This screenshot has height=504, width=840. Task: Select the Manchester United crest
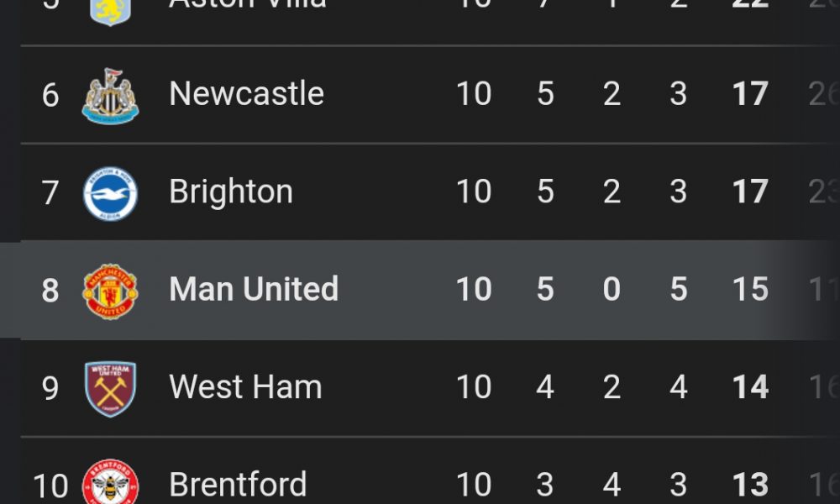click(110, 291)
